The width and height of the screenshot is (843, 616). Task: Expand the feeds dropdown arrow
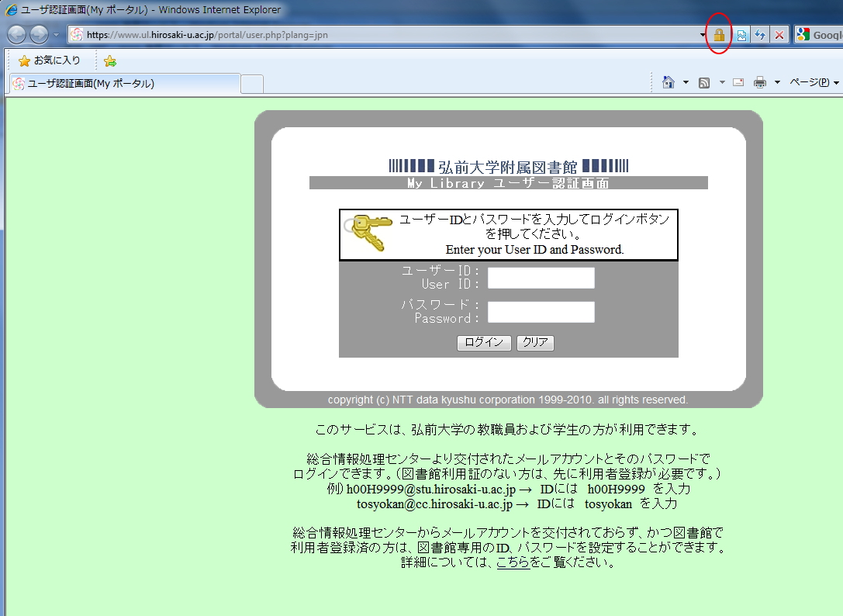tap(722, 82)
